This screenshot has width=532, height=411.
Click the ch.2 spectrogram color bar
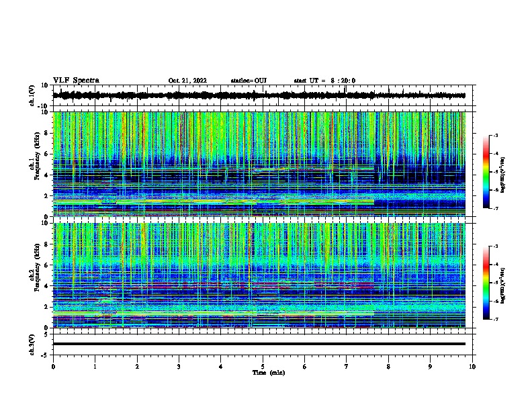pyautogui.click(x=486, y=283)
